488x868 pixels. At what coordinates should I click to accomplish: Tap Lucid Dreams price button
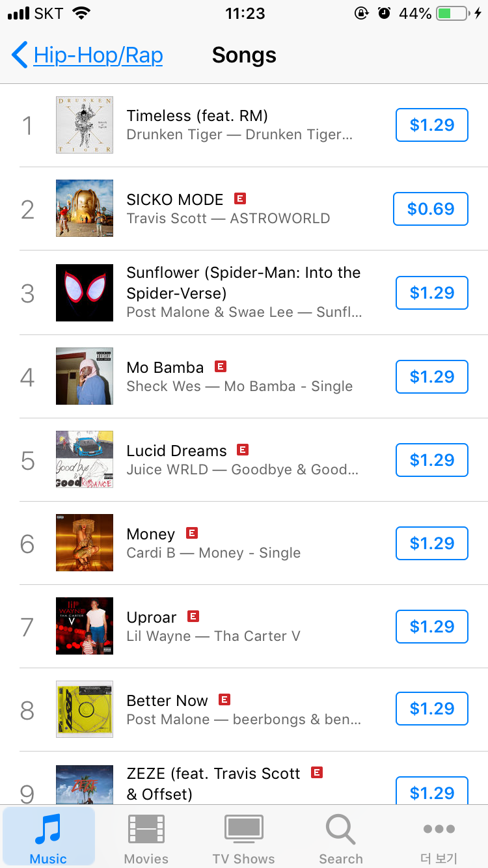click(431, 460)
